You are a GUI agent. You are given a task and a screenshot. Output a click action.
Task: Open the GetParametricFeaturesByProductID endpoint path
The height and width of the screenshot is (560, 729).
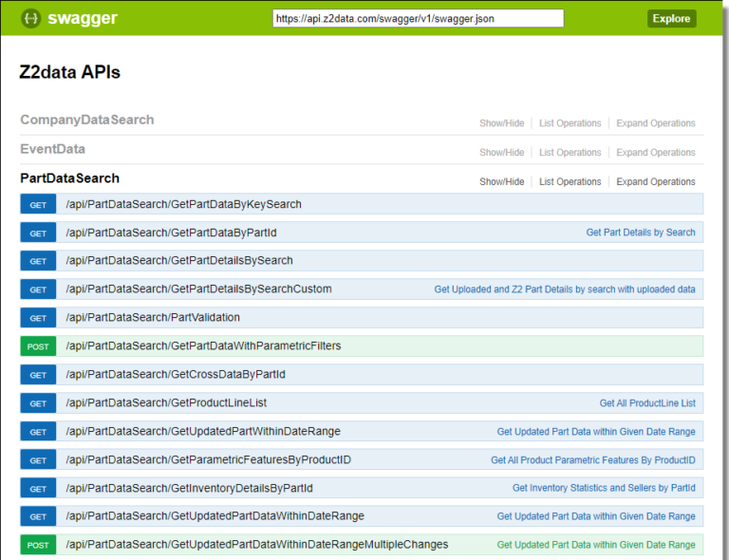click(x=208, y=460)
